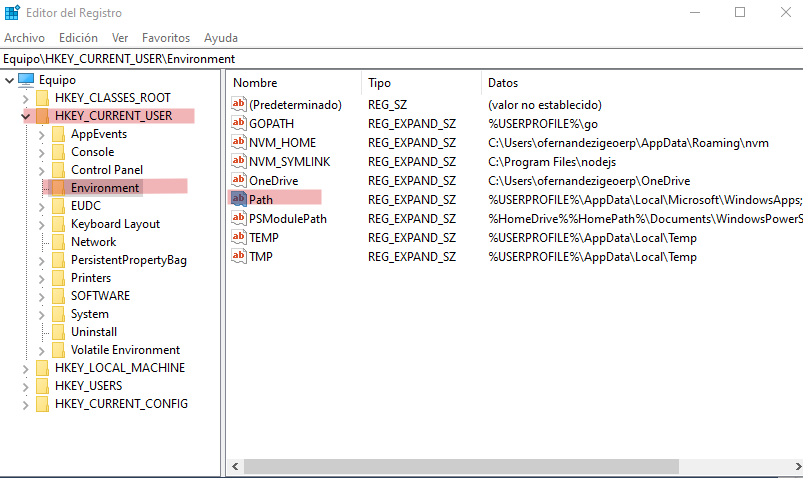This screenshot has width=803, height=478.
Task: Select the Volatile Environment tree key
Action: [125, 350]
